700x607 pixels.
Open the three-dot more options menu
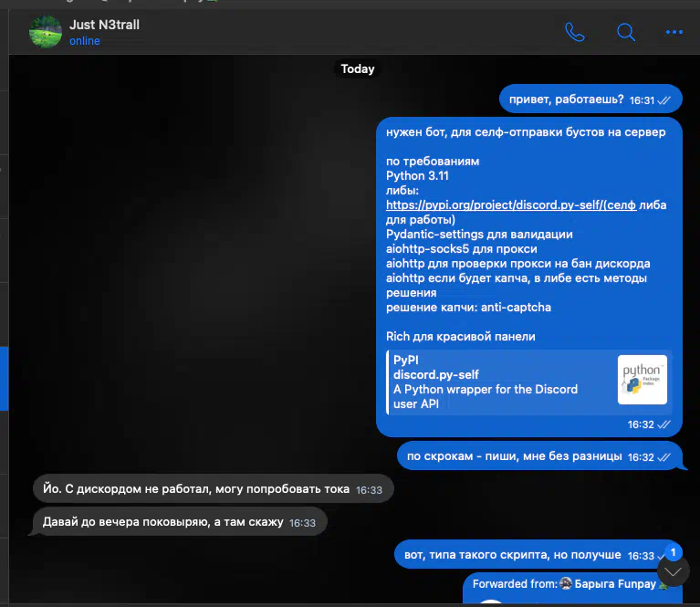tap(674, 32)
